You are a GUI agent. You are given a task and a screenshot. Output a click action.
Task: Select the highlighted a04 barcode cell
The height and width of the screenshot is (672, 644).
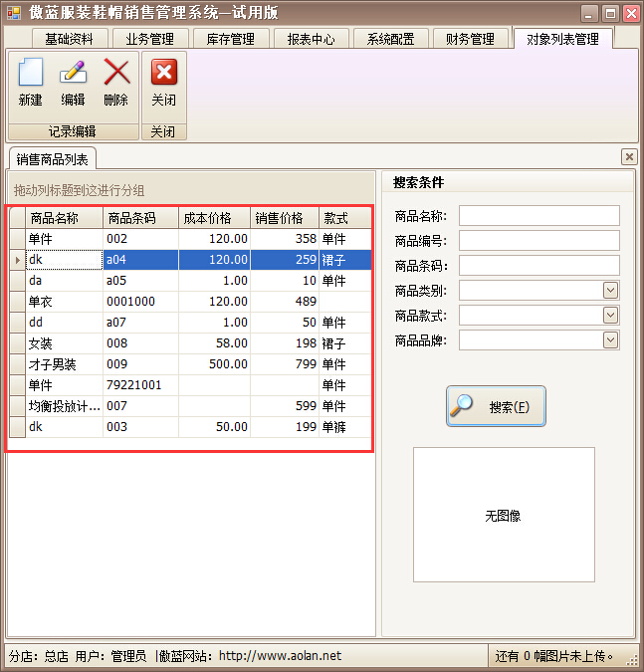pyautogui.click(x=140, y=260)
